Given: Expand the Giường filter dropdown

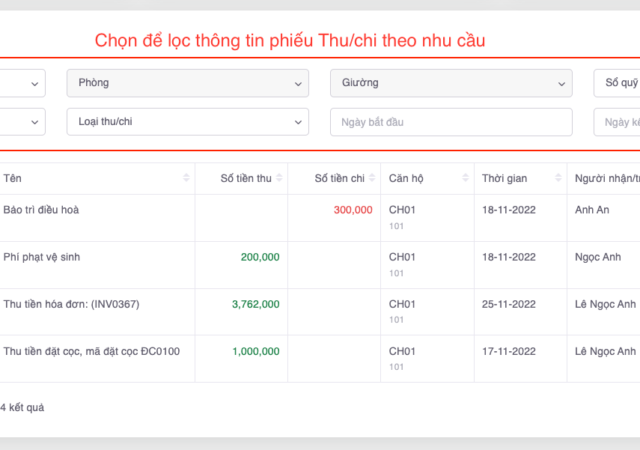Looking at the screenshot, I should click(451, 83).
